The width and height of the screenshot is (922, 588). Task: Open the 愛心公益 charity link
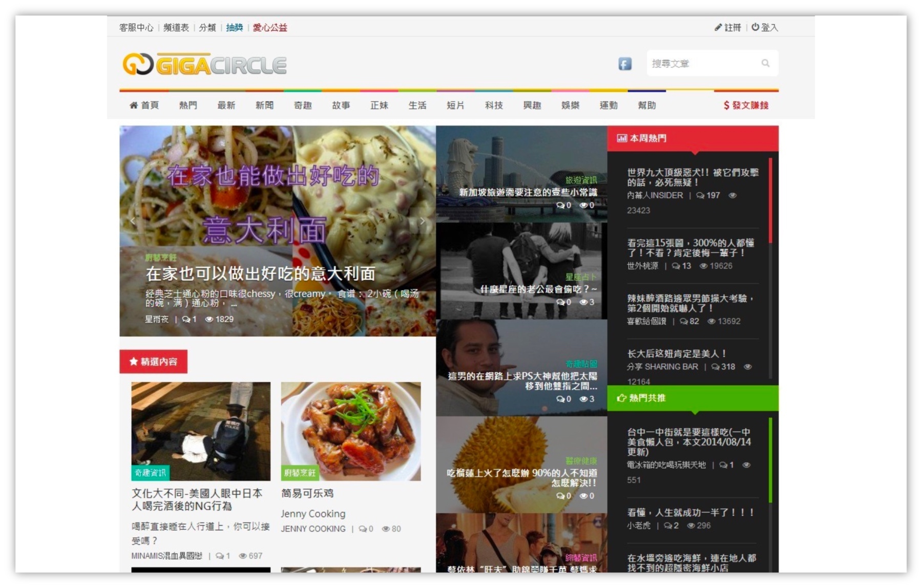[x=270, y=28]
